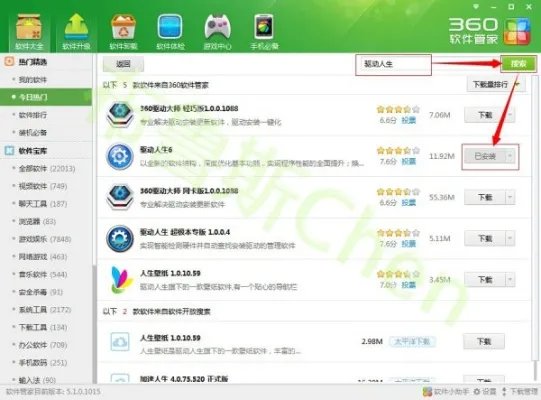
Task: Click 投票 link for 人生壁纸 7.0分
Action: [x=409, y=285]
